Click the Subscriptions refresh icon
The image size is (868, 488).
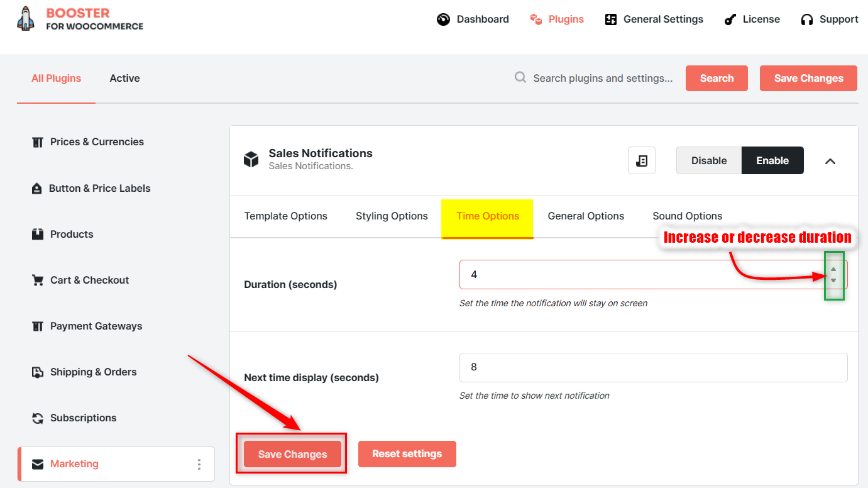38,418
